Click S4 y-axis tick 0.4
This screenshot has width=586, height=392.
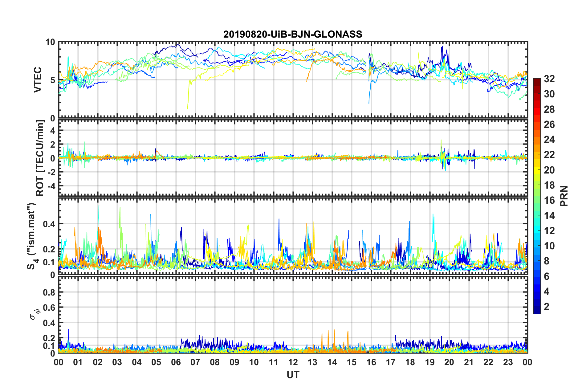point(49,224)
